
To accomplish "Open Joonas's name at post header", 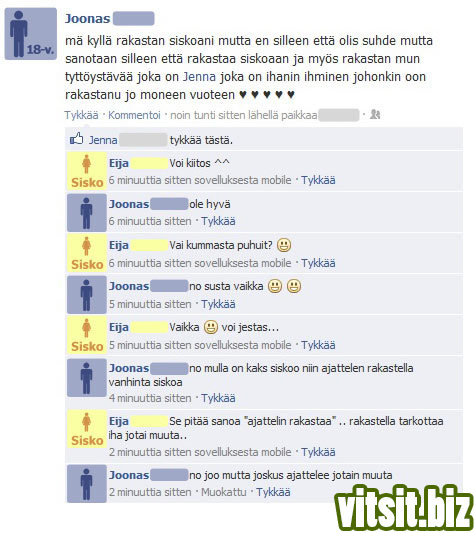I will 87,18.
